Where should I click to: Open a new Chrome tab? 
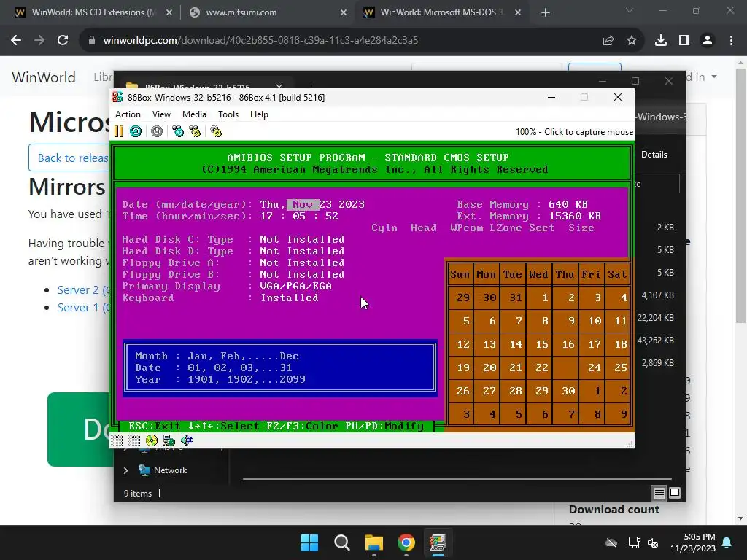click(546, 12)
